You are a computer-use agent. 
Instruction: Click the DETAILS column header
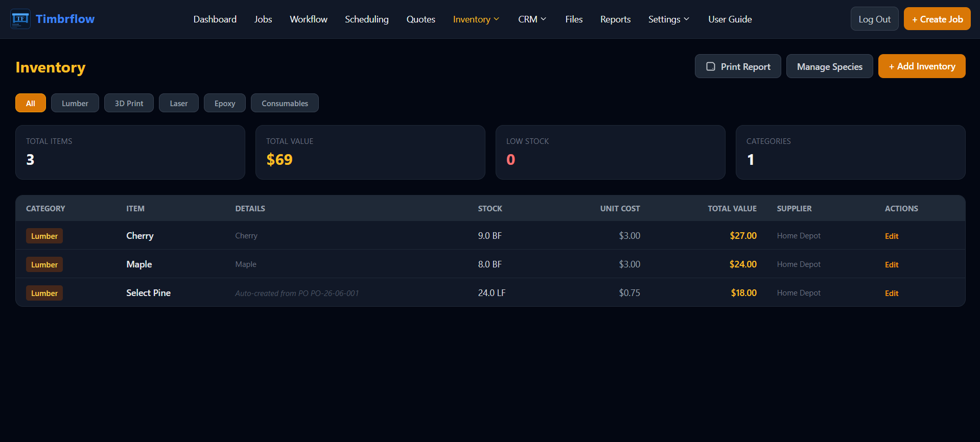click(x=250, y=208)
